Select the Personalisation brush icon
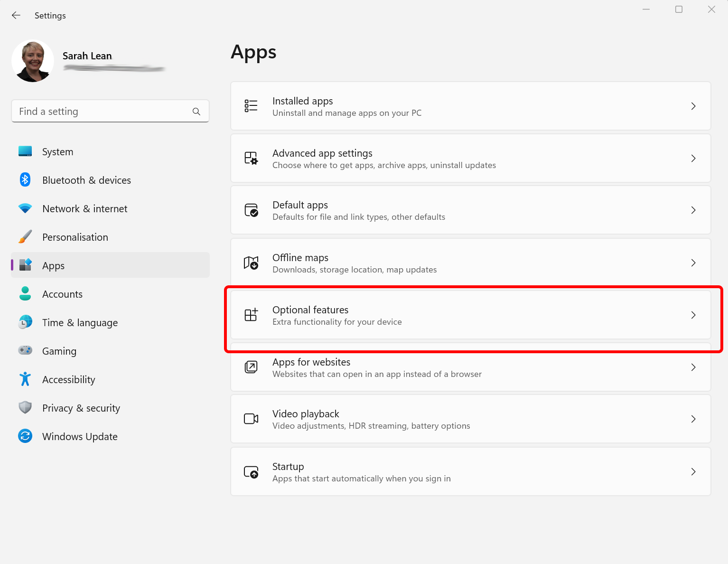The image size is (728, 564). [25, 237]
